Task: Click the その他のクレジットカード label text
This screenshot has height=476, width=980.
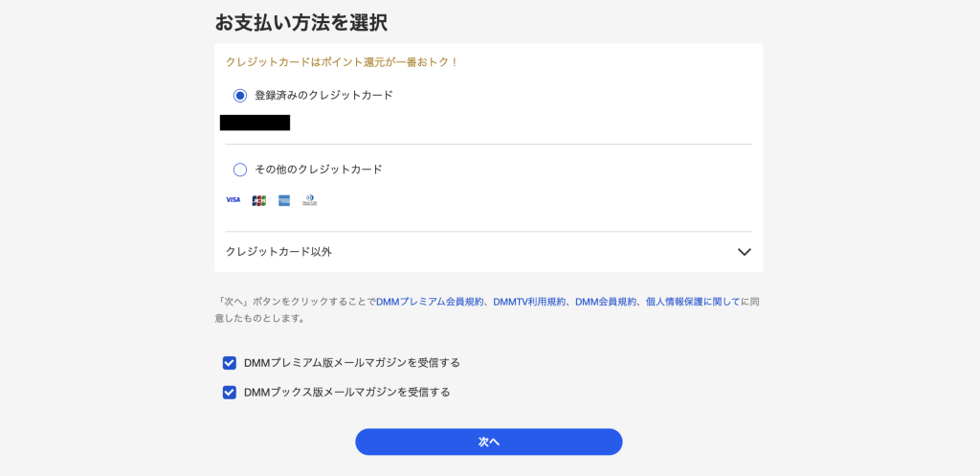Action: [x=318, y=170]
